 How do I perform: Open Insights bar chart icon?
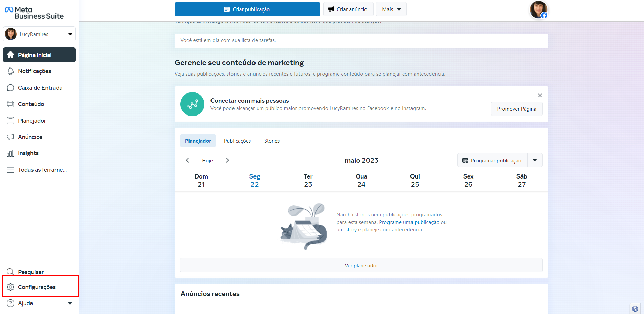(x=10, y=153)
